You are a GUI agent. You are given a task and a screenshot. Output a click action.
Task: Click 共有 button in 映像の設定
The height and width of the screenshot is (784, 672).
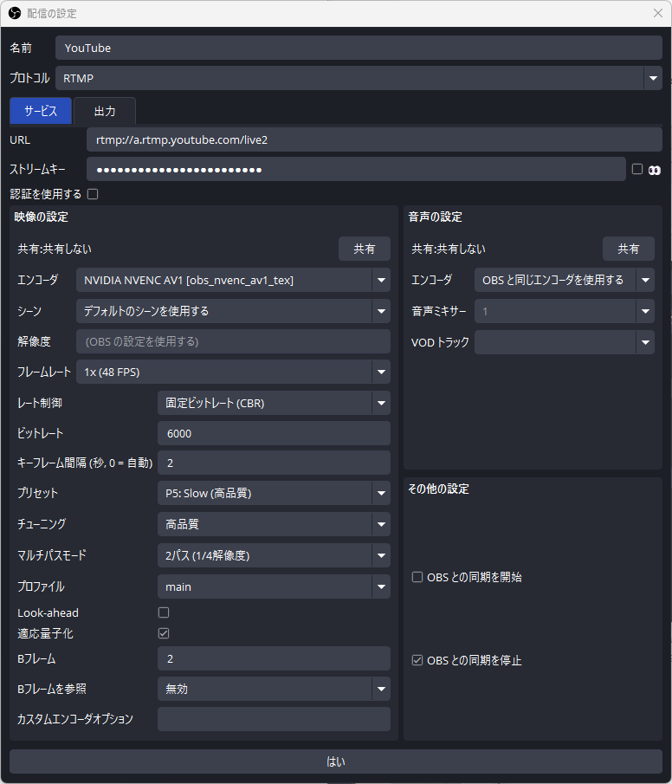click(365, 249)
